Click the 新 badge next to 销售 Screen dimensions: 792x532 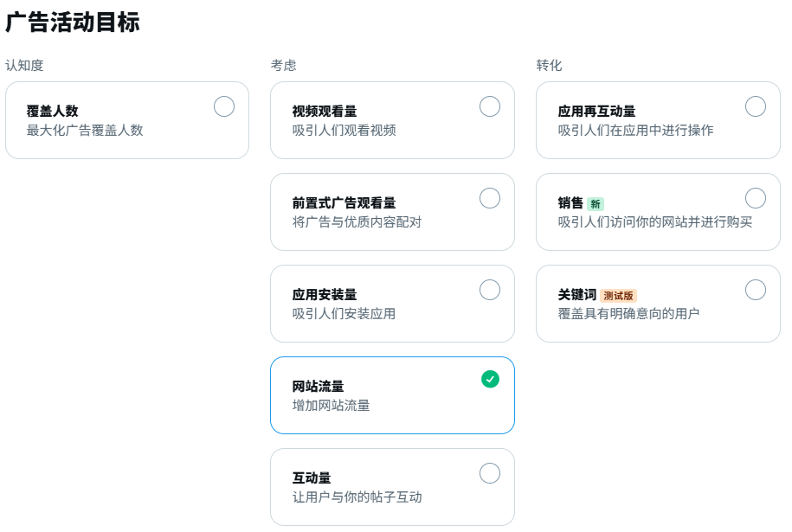click(596, 204)
